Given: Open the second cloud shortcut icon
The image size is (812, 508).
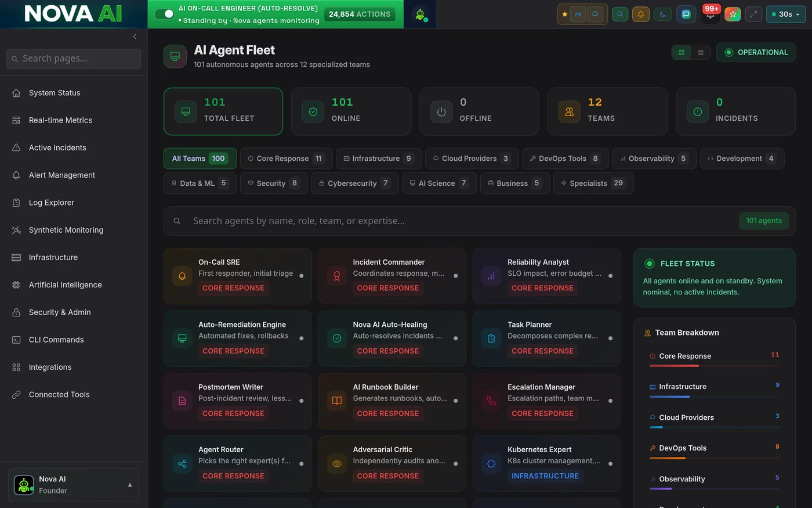Looking at the screenshot, I should pos(595,15).
